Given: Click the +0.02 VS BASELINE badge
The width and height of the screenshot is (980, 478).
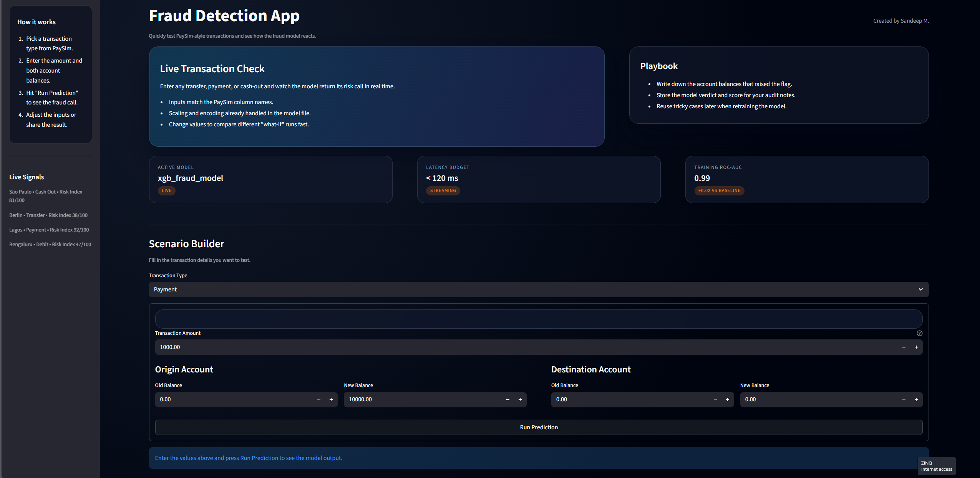Looking at the screenshot, I should pyautogui.click(x=719, y=190).
